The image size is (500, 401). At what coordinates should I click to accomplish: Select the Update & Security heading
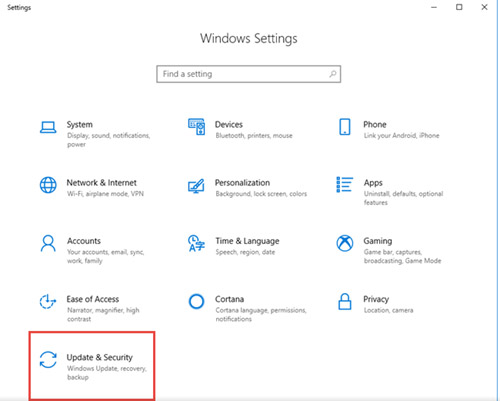pyautogui.click(x=100, y=357)
